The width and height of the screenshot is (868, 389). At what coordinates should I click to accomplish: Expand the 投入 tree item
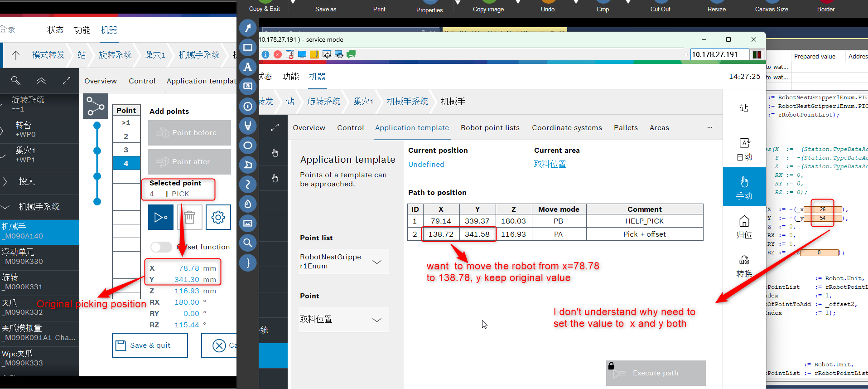click(5, 182)
